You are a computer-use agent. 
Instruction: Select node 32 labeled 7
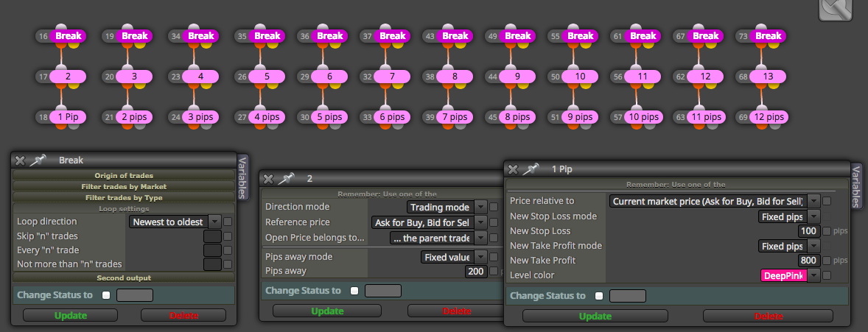click(x=392, y=77)
